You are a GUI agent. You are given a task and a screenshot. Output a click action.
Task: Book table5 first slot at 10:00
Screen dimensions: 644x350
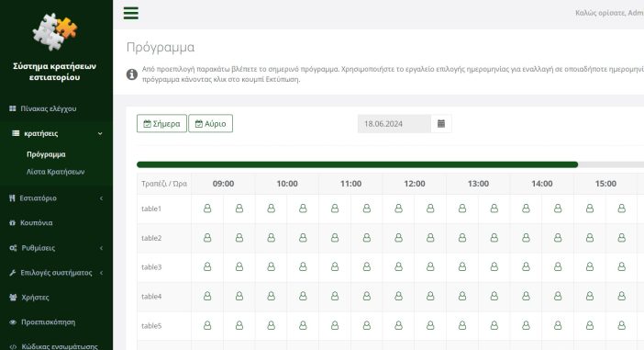pos(271,326)
